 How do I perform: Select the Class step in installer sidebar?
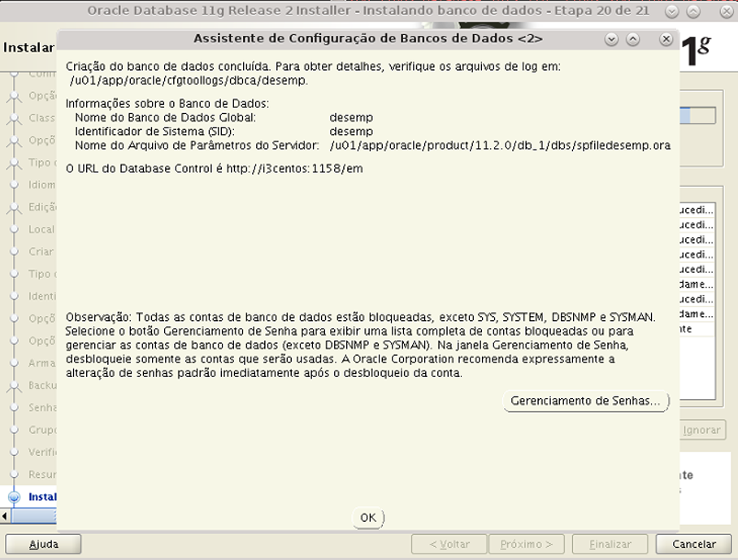click(42, 118)
